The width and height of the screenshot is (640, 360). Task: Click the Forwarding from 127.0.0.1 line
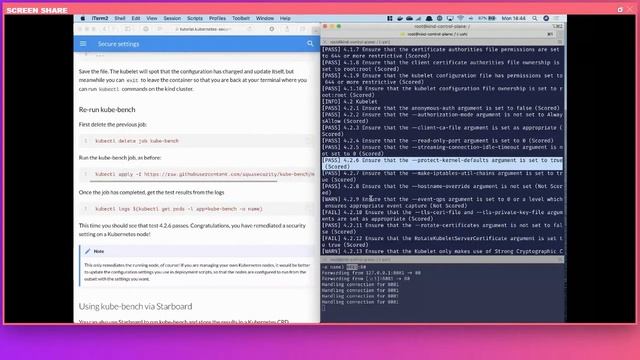[x=371, y=273]
